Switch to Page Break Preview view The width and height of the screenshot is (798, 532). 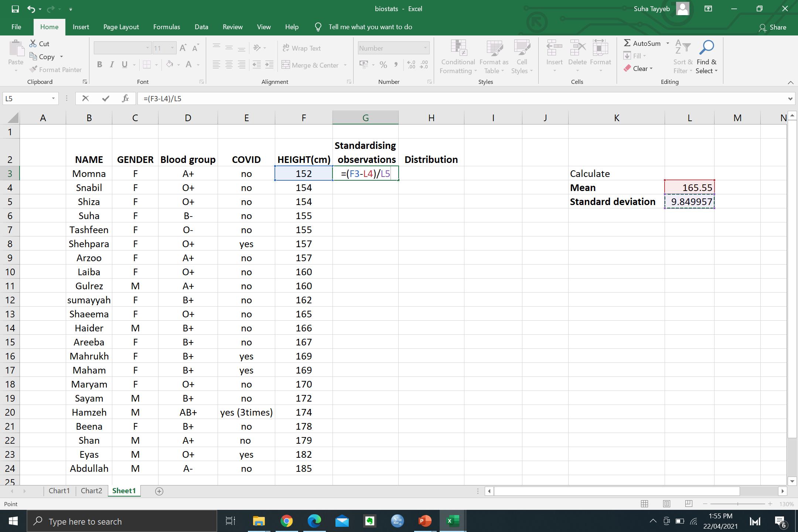[689, 504]
